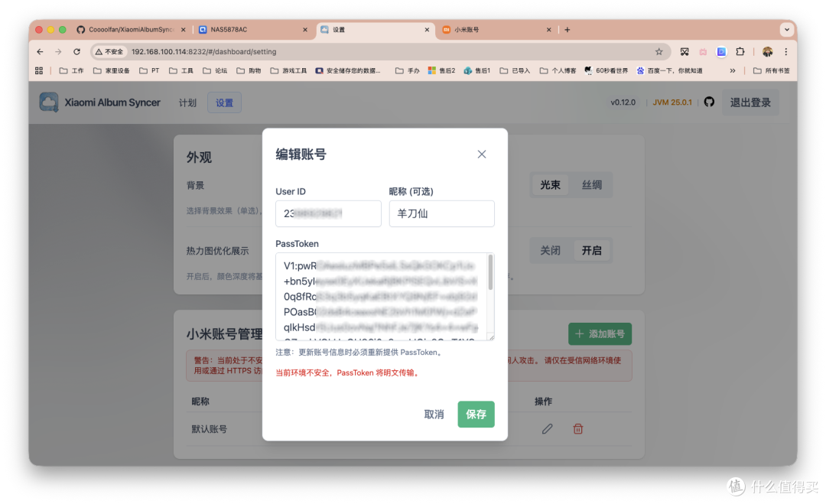The height and width of the screenshot is (504, 826).
Task: Click the pink extension icon in toolbar
Action: point(704,51)
